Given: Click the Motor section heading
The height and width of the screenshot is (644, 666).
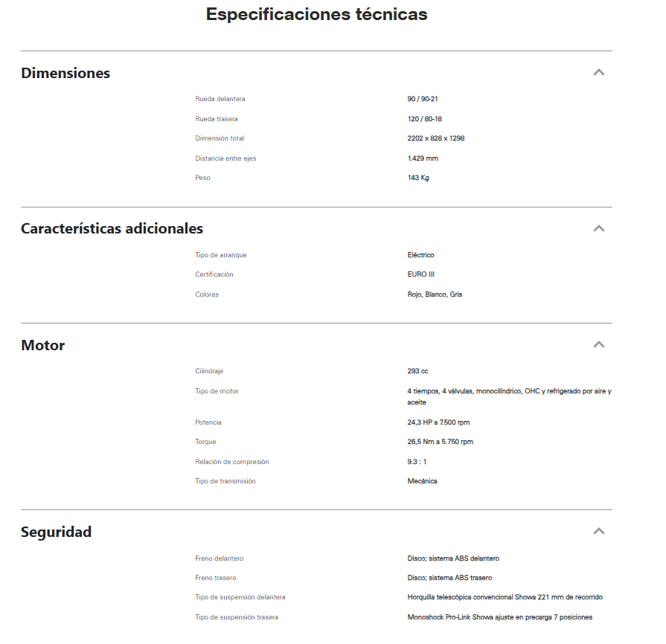Looking at the screenshot, I should tap(42, 345).
